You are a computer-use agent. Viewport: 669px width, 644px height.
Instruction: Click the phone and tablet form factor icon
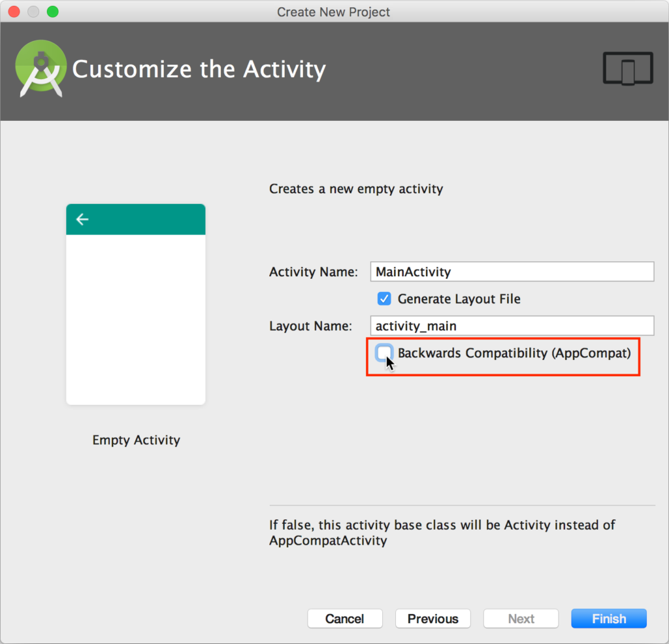[x=628, y=69]
